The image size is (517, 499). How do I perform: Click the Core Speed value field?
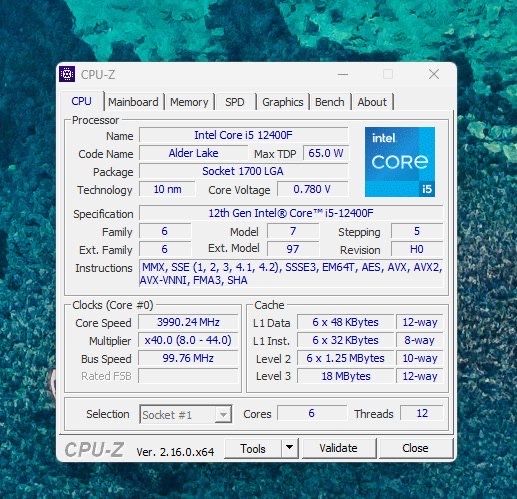pos(188,322)
